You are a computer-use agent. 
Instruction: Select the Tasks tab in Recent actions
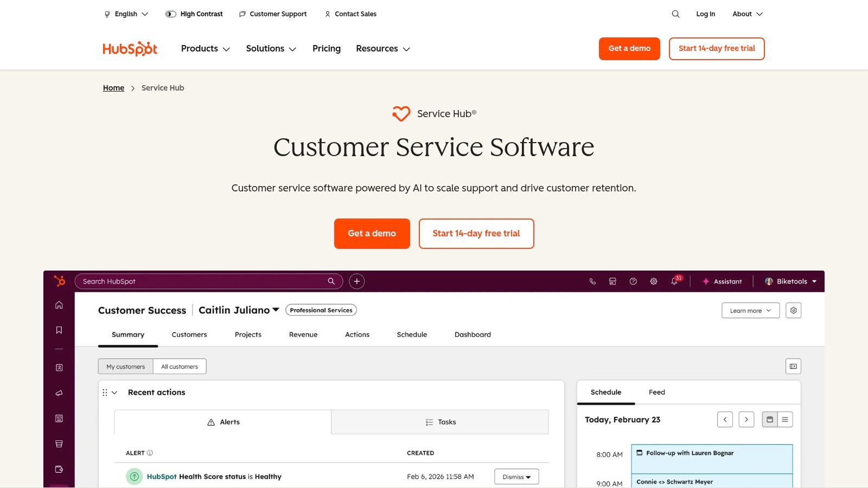(x=440, y=422)
